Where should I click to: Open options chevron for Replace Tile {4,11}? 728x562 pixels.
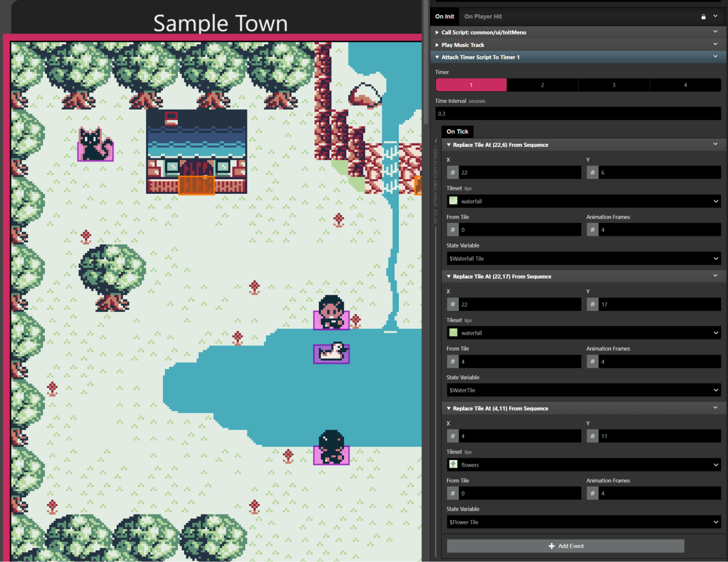click(x=715, y=408)
